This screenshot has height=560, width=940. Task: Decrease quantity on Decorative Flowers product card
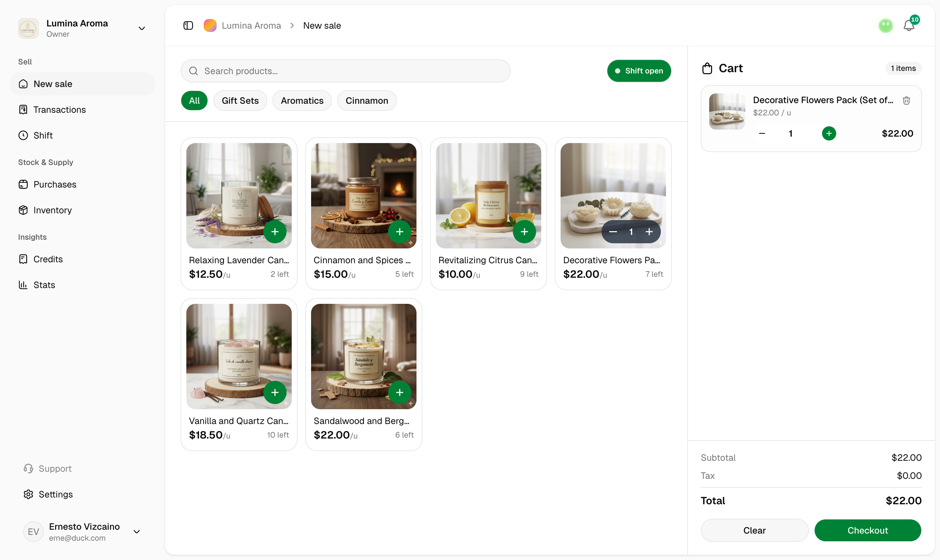(613, 231)
